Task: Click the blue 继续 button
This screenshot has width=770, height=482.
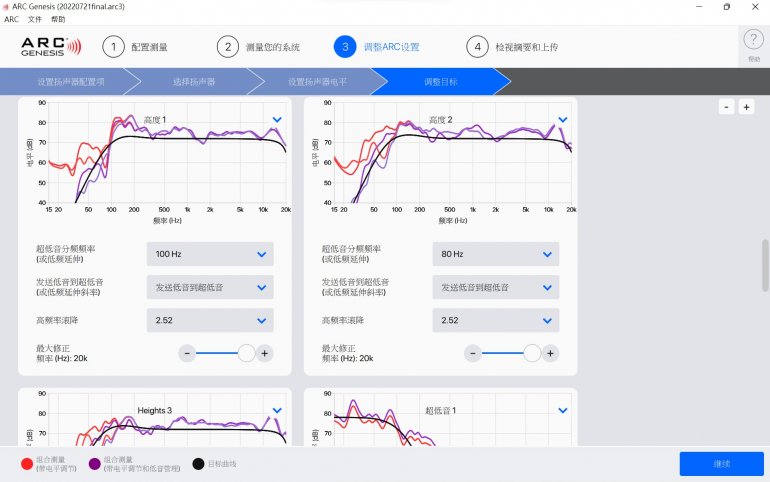Action: [721, 464]
